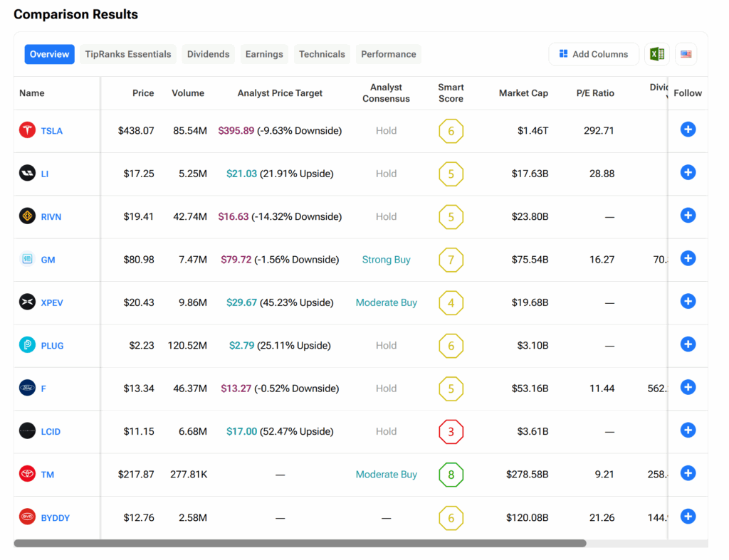This screenshot has width=729, height=560.
Task: Click Smart Score 8 badge for TM
Action: click(x=451, y=475)
